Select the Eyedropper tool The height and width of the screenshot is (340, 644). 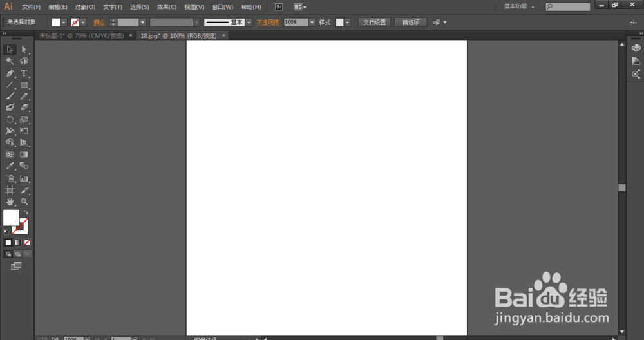point(10,166)
